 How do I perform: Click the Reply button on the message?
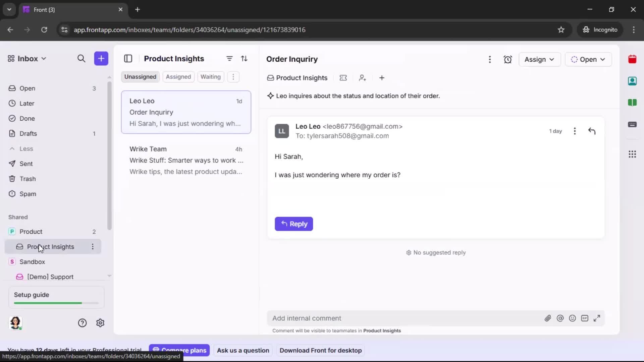[293, 224]
